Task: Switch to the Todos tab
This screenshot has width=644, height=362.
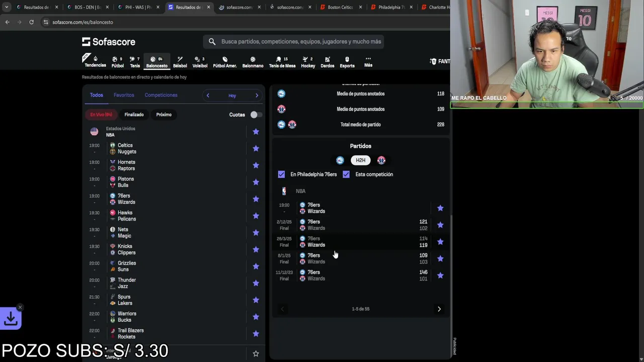Action: tap(96, 95)
